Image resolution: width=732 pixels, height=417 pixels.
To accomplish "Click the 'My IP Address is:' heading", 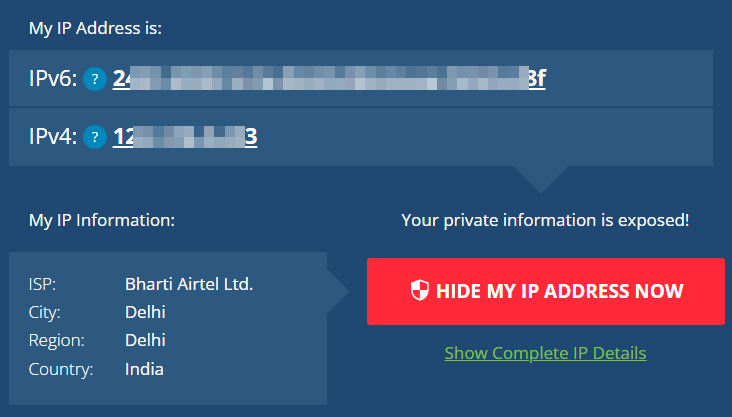I will click(x=95, y=27).
